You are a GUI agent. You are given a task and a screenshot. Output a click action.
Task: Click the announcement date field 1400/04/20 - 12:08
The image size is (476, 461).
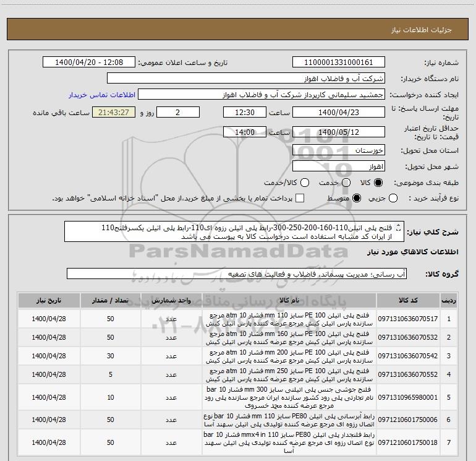(x=89, y=62)
